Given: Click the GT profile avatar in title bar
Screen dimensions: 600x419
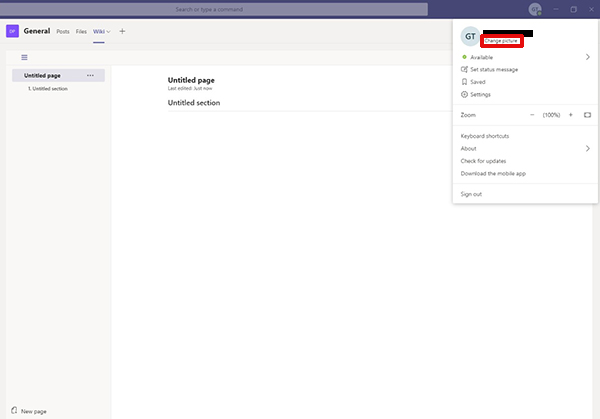Looking at the screenshot, I should 535,9.
